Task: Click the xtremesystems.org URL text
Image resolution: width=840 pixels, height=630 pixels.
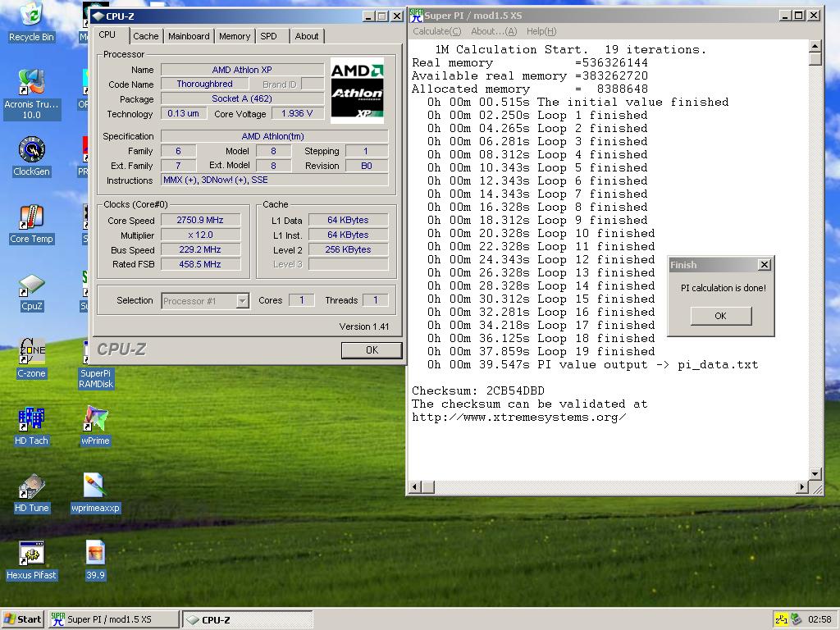Action: tap(518, 418)
